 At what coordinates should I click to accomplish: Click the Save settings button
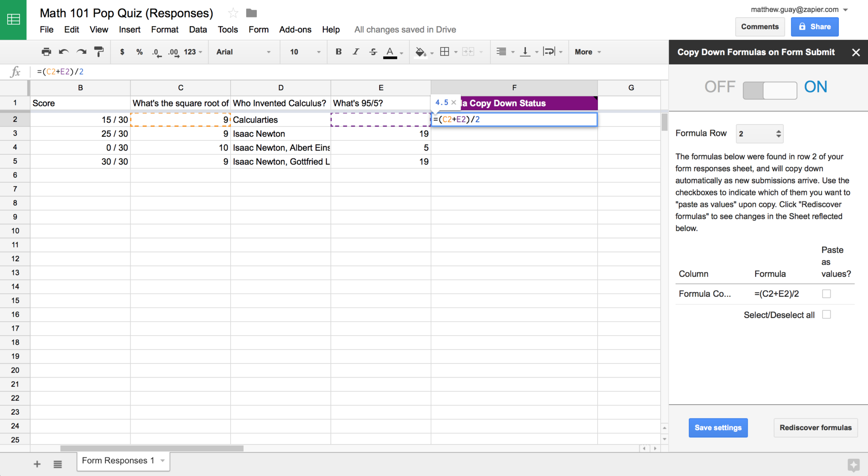[x=718, y=428]
